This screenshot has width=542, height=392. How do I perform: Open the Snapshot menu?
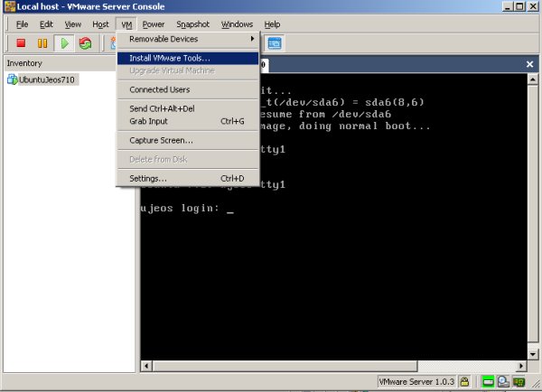pyautogui.click(x=193, y=24)
